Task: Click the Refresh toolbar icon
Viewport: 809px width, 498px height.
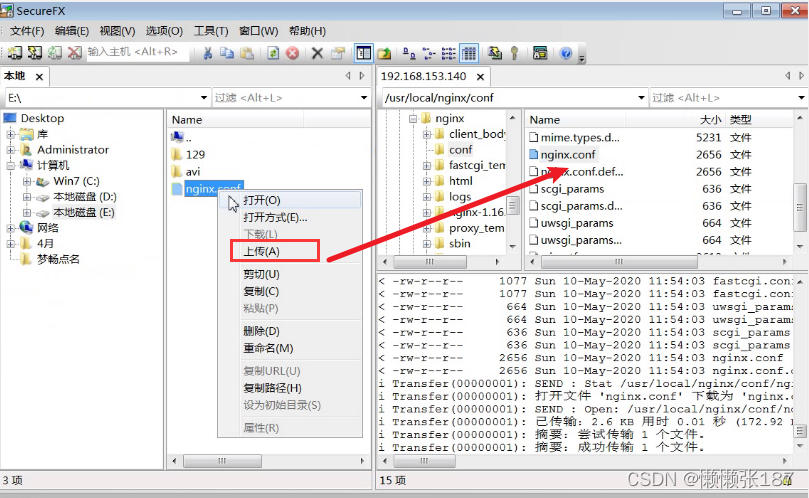Action: [273, 53]
